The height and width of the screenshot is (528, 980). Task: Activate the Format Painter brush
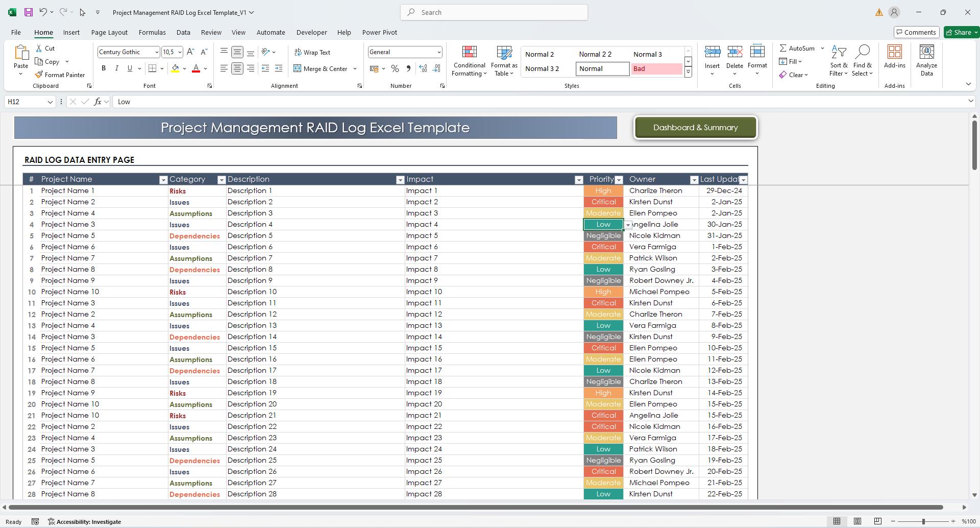pos(60,75)
